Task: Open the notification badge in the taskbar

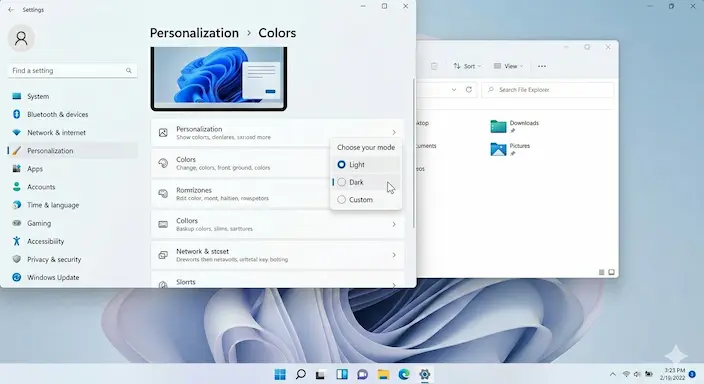Action: [x=692, y=374]
